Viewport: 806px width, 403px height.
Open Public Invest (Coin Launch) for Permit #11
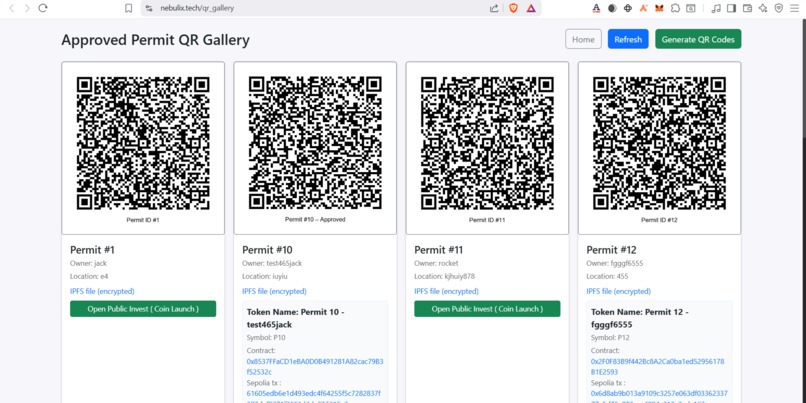[487, 309]
